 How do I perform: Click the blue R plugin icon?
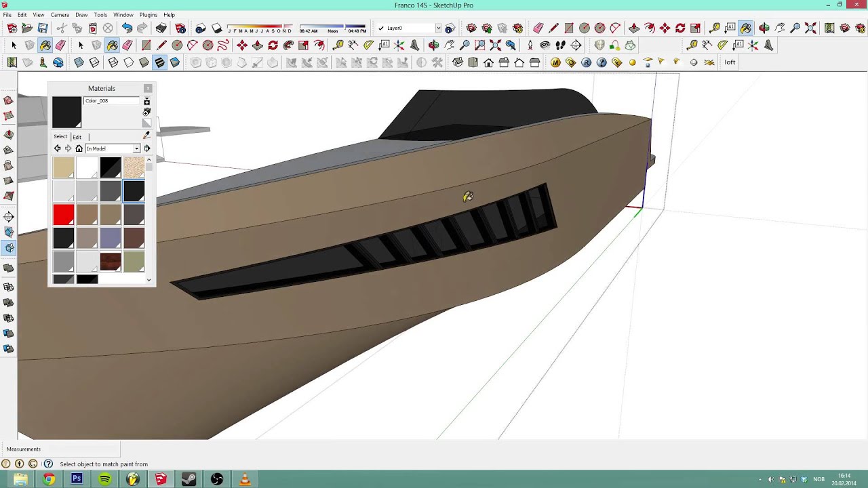click(586, 62)
